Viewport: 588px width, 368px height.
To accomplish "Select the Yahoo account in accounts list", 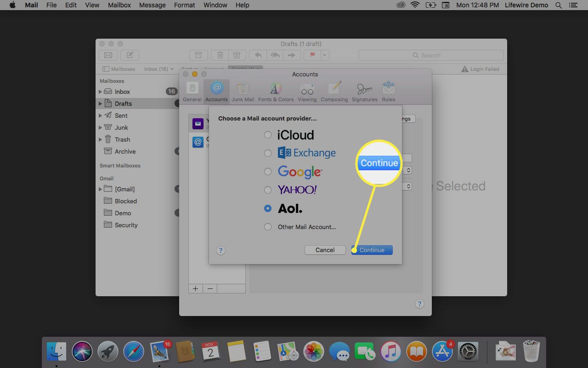I will (x=199, y=123).
